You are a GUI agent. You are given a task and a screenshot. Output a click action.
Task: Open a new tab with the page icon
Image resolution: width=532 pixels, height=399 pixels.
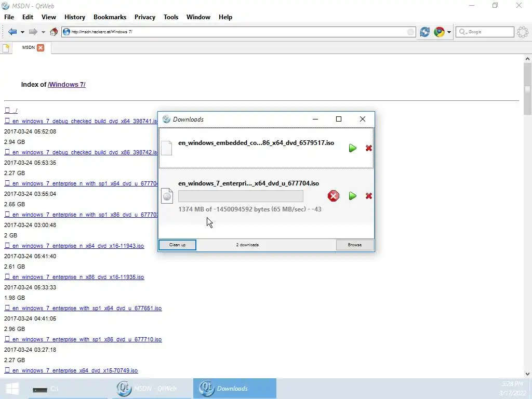[x=6, y=48]
